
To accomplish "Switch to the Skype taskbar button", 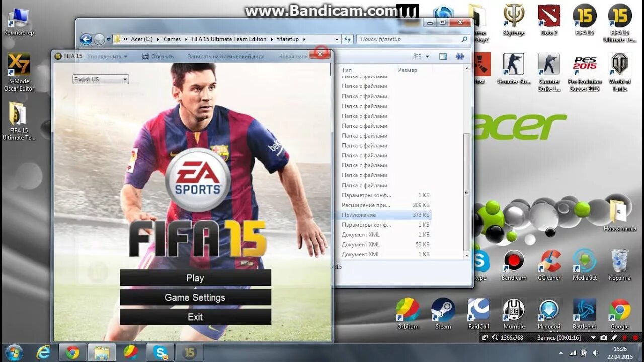I will (160, 353).
